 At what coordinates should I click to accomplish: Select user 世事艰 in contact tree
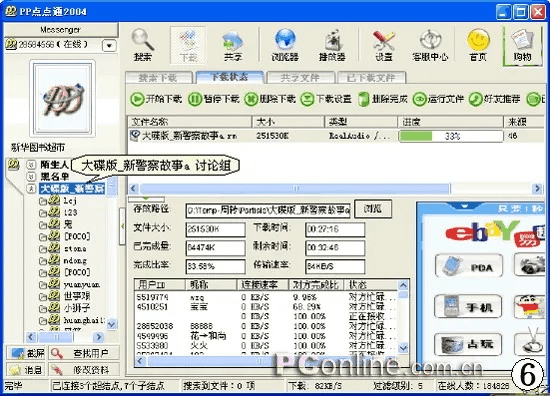(x=77, y=296)
